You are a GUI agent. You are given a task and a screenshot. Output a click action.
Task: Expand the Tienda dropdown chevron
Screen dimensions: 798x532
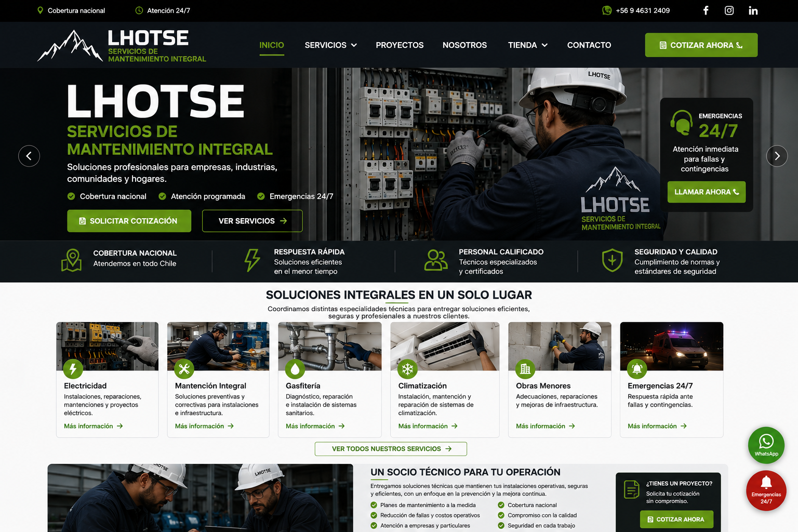[544, 45]
